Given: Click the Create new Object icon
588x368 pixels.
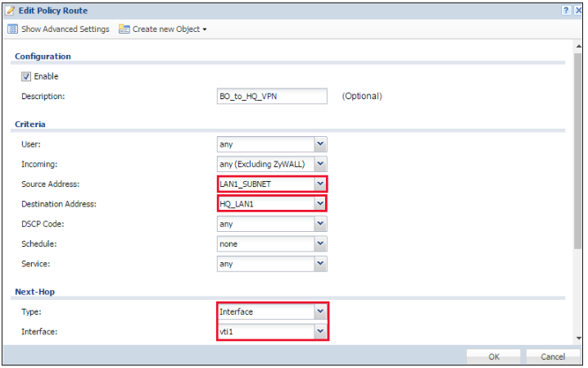Looking at the screenshot, I should point(124,30).
